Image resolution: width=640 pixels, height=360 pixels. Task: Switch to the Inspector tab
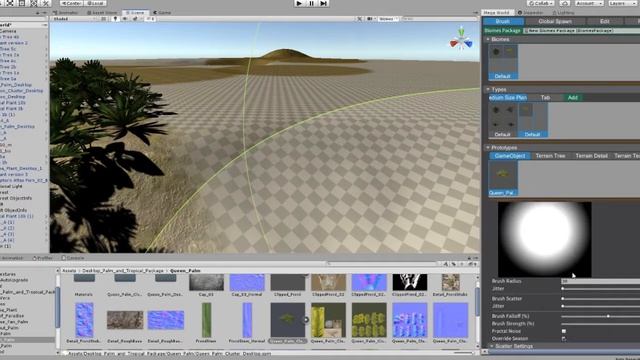point(530,13)
